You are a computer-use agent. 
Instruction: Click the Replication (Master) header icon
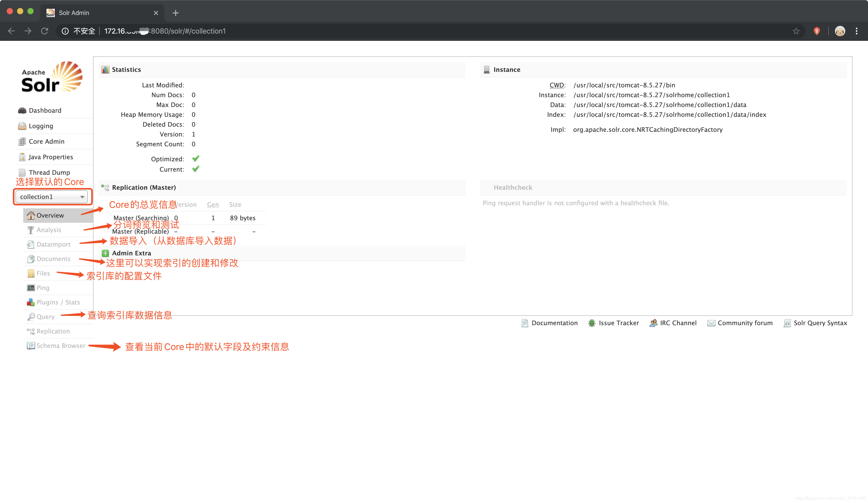[x=105, y=188]
